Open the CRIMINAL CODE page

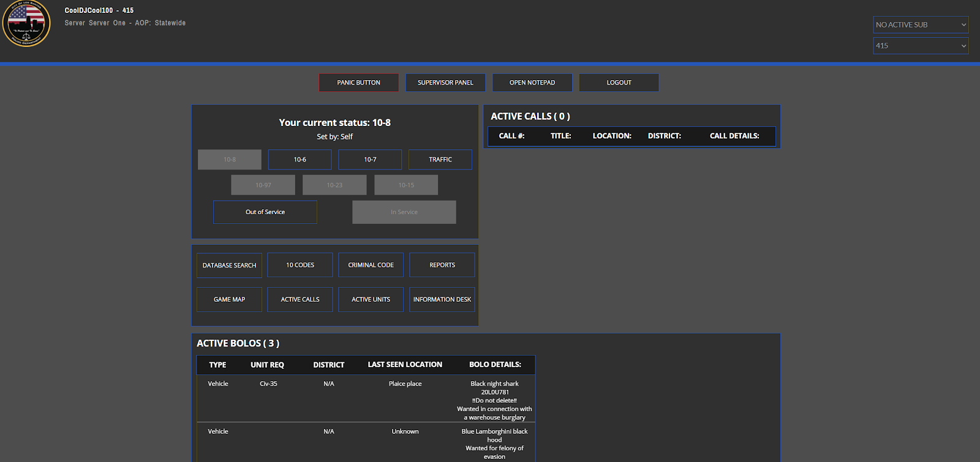(x=371, y=265)
